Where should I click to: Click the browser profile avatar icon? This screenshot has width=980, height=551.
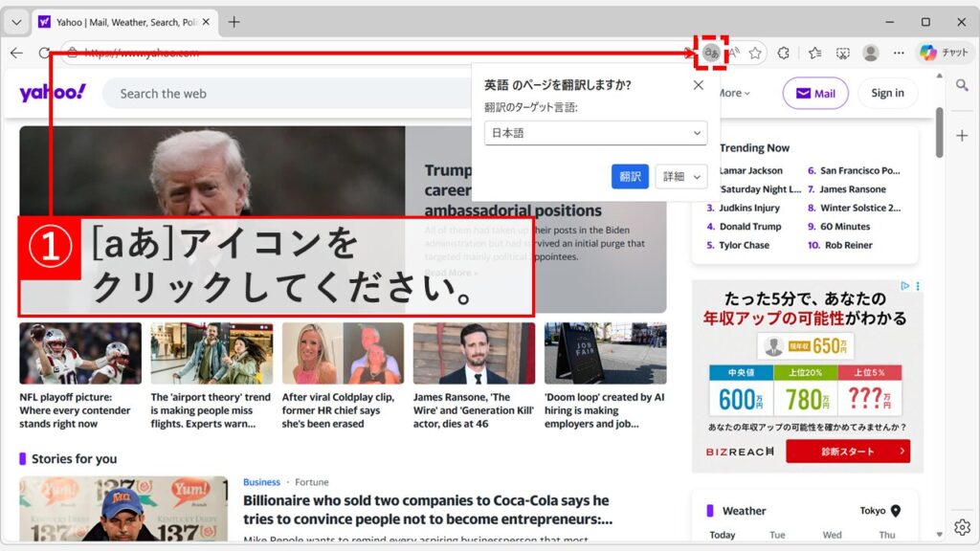871,53
